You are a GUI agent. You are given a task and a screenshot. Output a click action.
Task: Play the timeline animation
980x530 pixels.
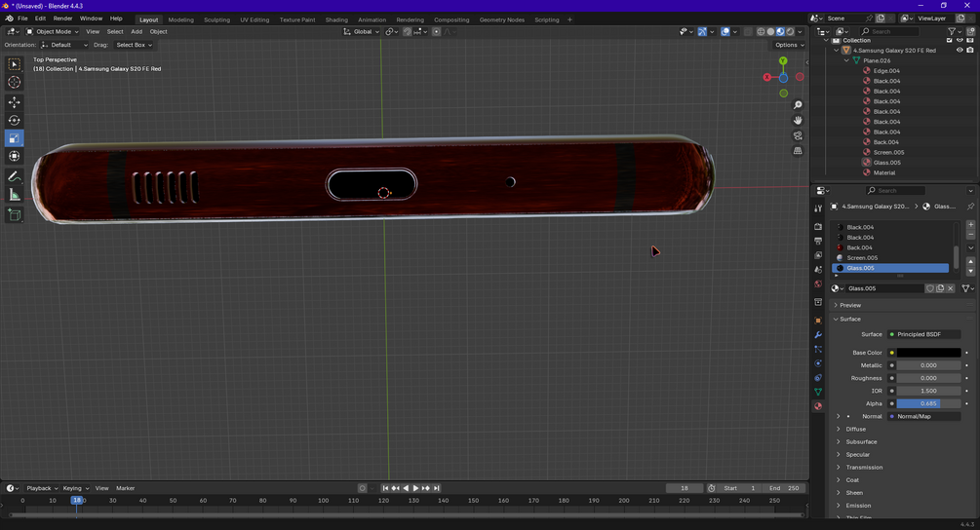tap(415, 488)
